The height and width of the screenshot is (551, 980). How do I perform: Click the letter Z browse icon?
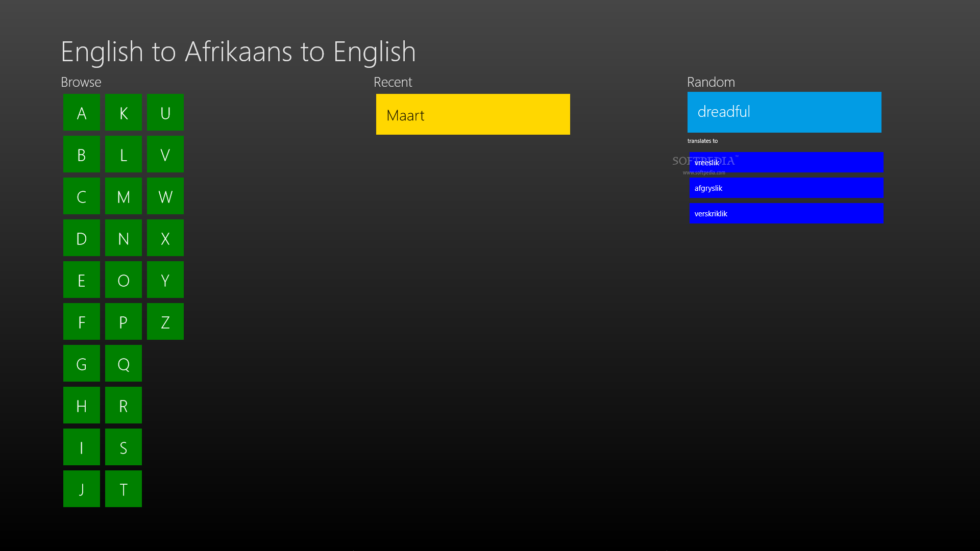(x=165, y=321)
